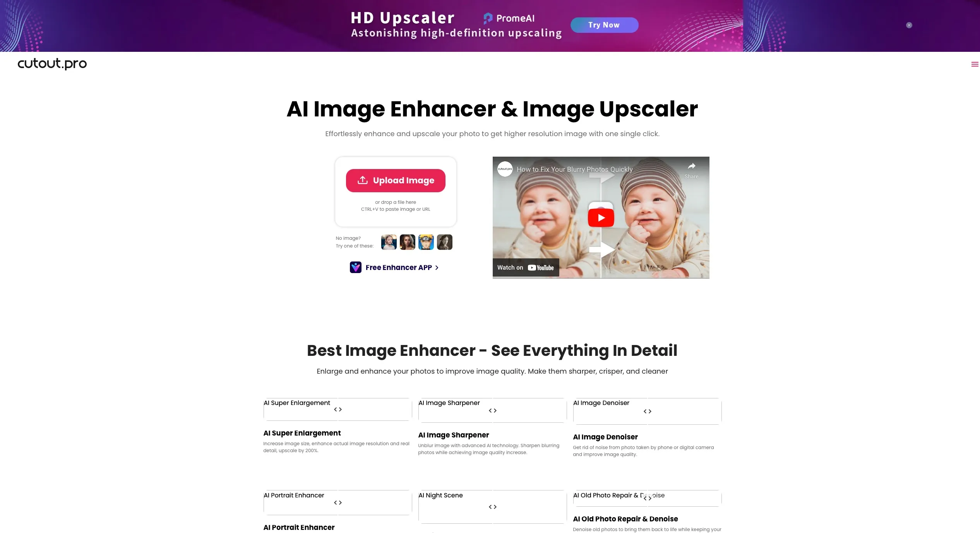Select the second sample portrait thumbnail
This screenshot has height=533, width=980.
pyautogui.click(x=407, y=242)
